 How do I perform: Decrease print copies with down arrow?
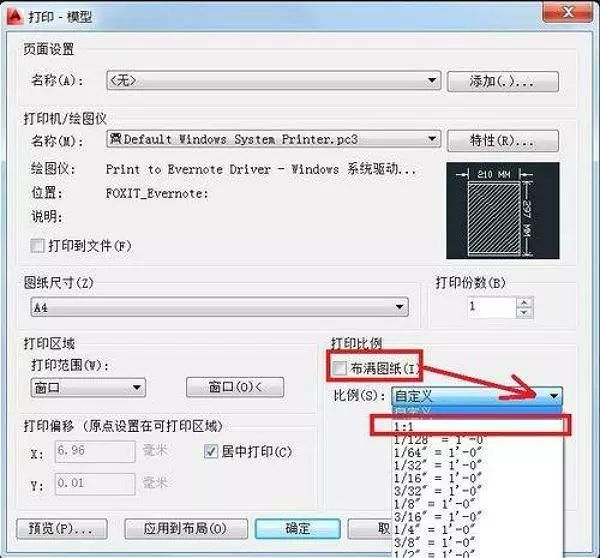(524, 312)
